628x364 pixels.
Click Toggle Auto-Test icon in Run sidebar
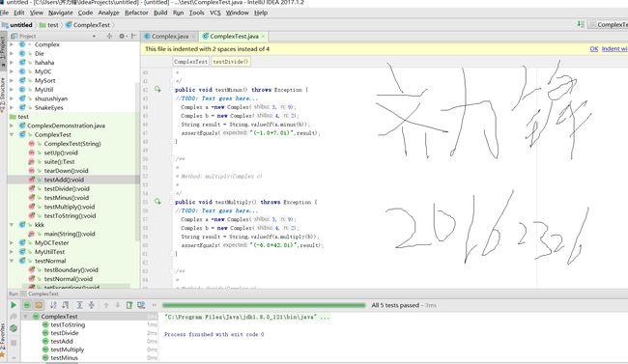point(14,329)
